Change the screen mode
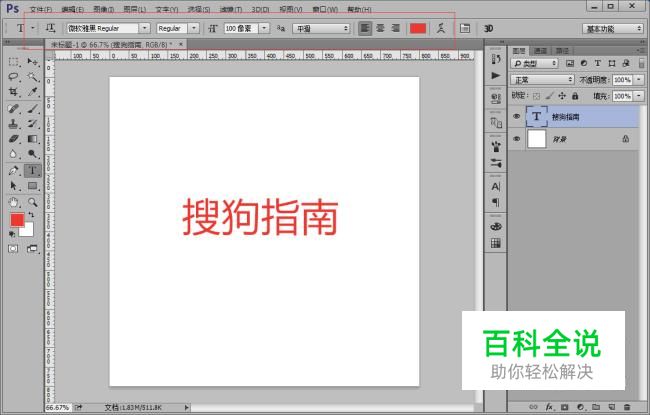Screen dimensions: 650x415 (x=32, y=249)
